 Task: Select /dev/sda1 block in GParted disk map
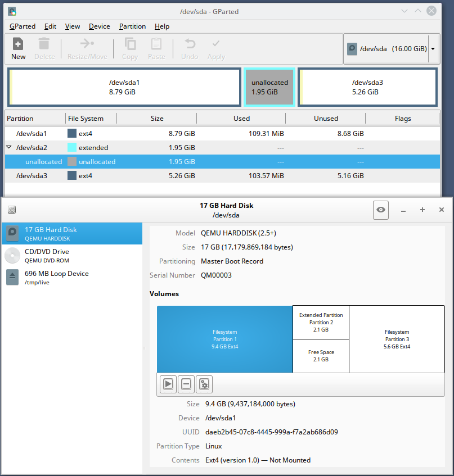tap(124, 87)
